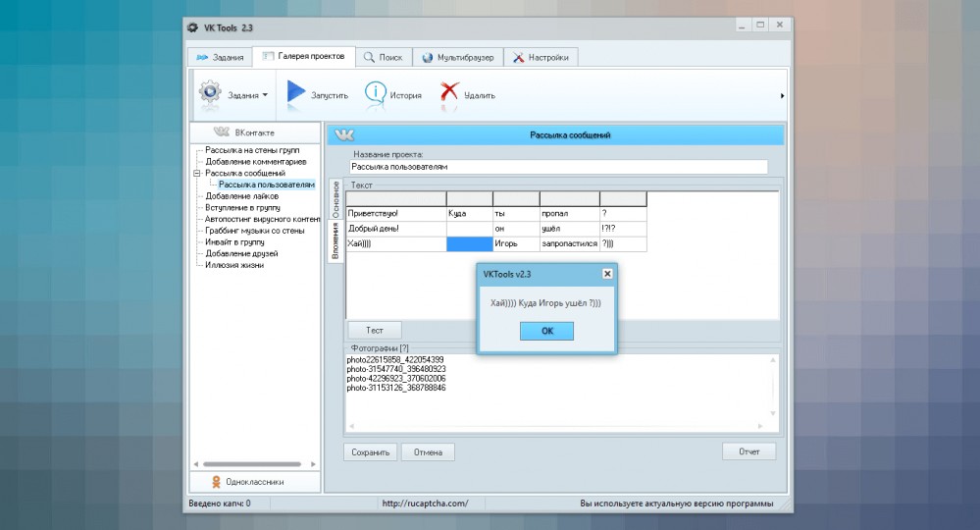Screen dimensions: 980x530
Task: Click the photo-31547740_396480923 line
Action: (396, 369)
